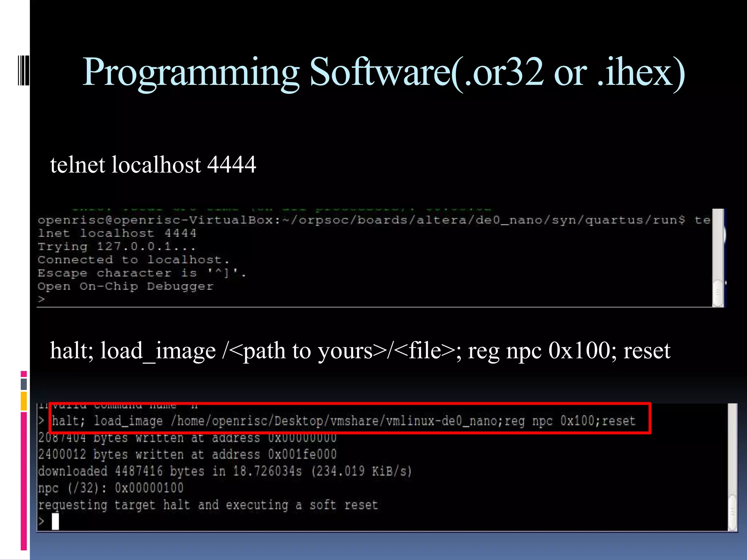Viewport: 747px width, 560px height.
Task: Click the 'Connected to localhost.' terminal line
Action: [x=133, y=260]
